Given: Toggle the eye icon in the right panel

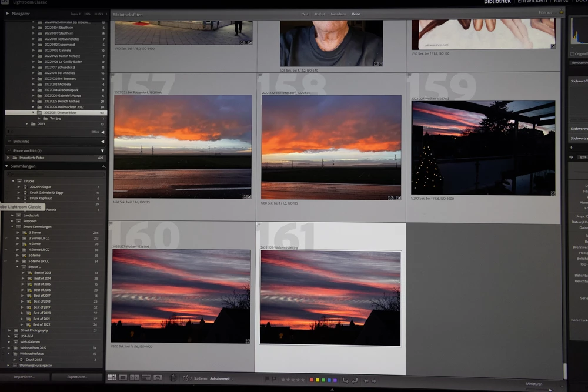Looking at the screenshot, I should (571, 158).
